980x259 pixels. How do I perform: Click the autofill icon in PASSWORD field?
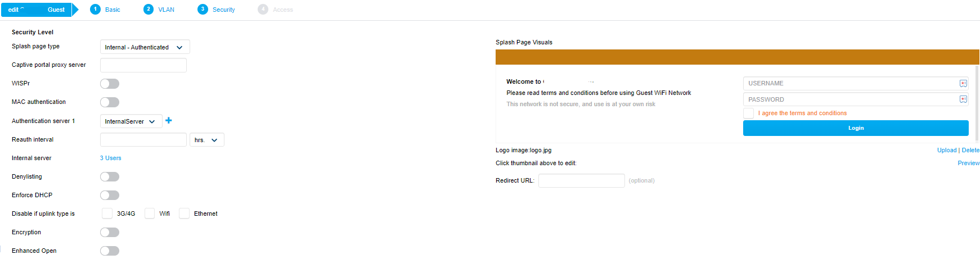pyautogui.click(x=963, y=99)
